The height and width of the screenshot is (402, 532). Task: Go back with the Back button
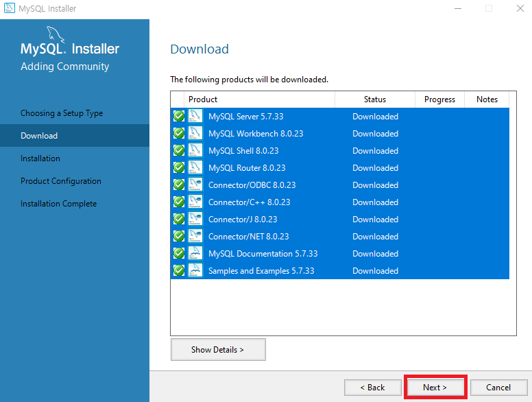[372, 388]
